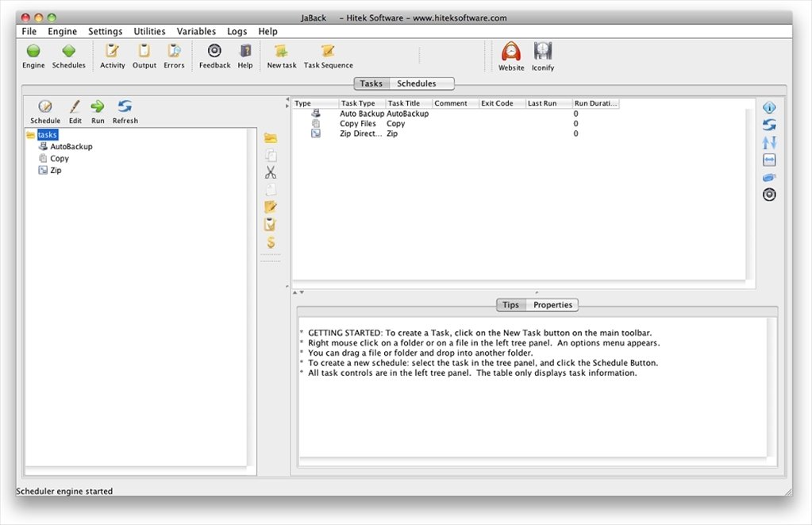
Task: Open the Activity log icon
Action: tap(112, 52)
